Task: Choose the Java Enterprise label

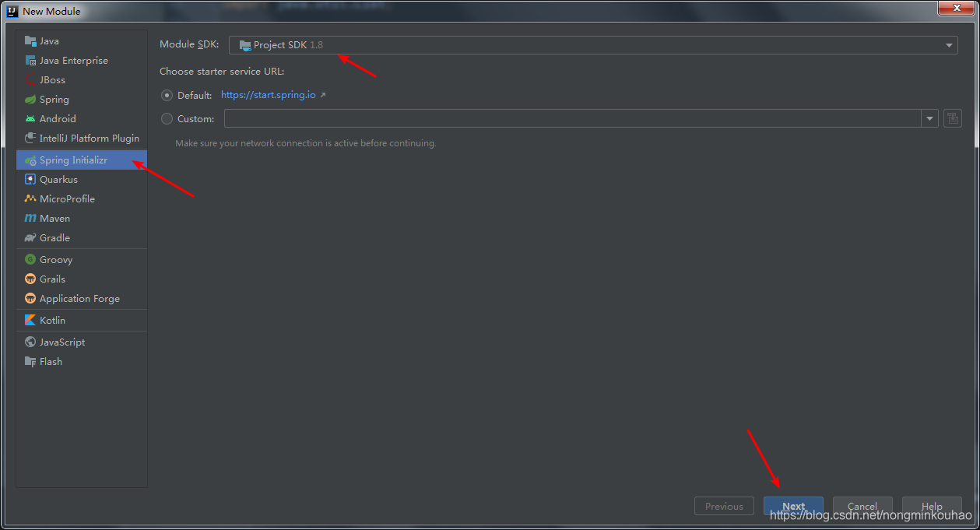Action: pos(74,61)
